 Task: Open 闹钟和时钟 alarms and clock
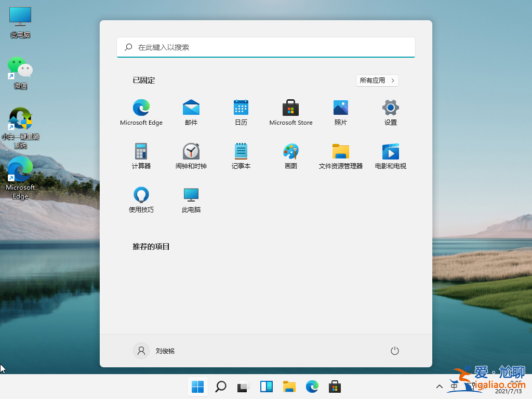[191, 152]
